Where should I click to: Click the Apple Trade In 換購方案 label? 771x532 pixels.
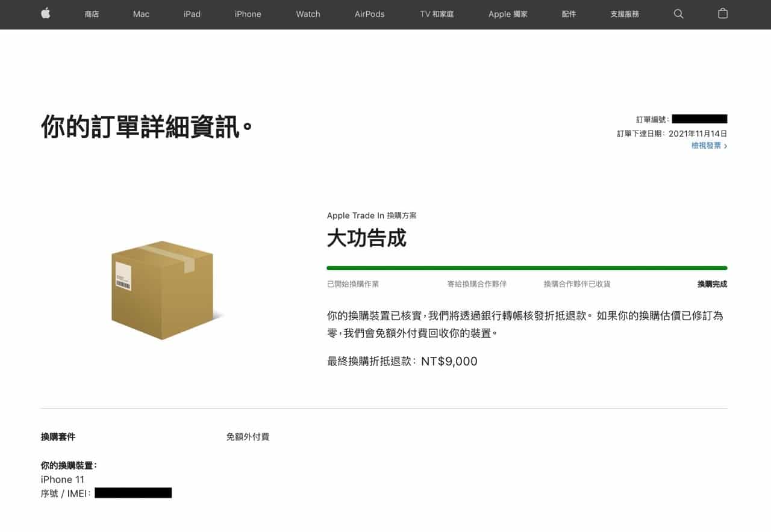click(x=372, y=215)
